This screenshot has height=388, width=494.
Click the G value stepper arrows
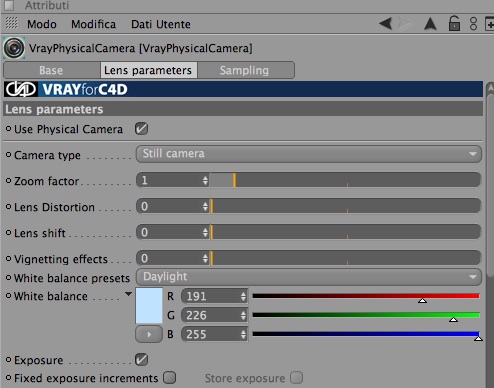243,315
